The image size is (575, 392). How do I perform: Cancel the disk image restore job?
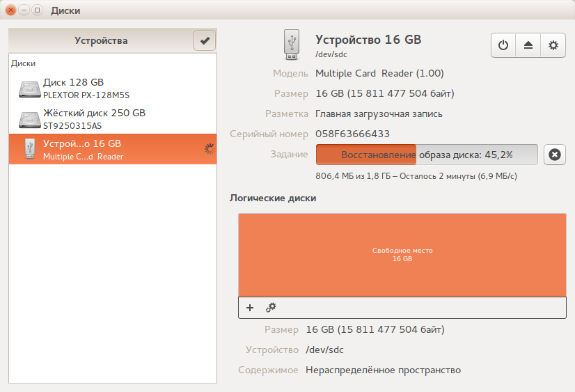point(554,155)
